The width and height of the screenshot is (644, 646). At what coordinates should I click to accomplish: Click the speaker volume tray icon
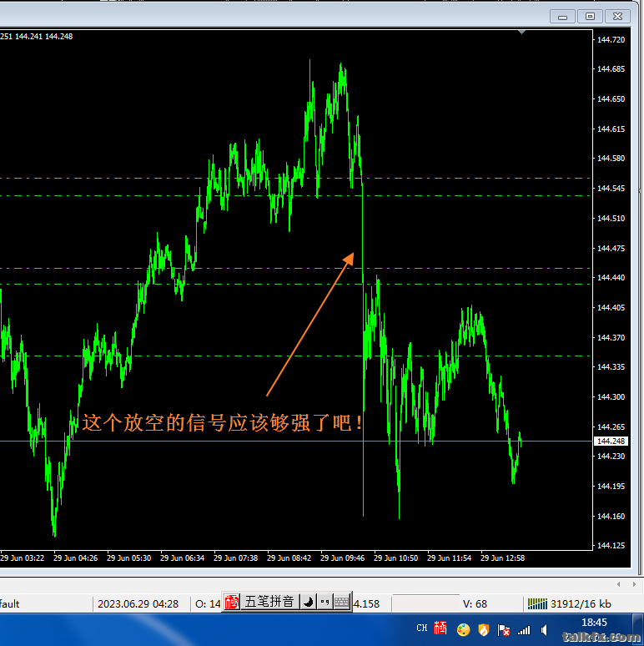pos(545,630)
